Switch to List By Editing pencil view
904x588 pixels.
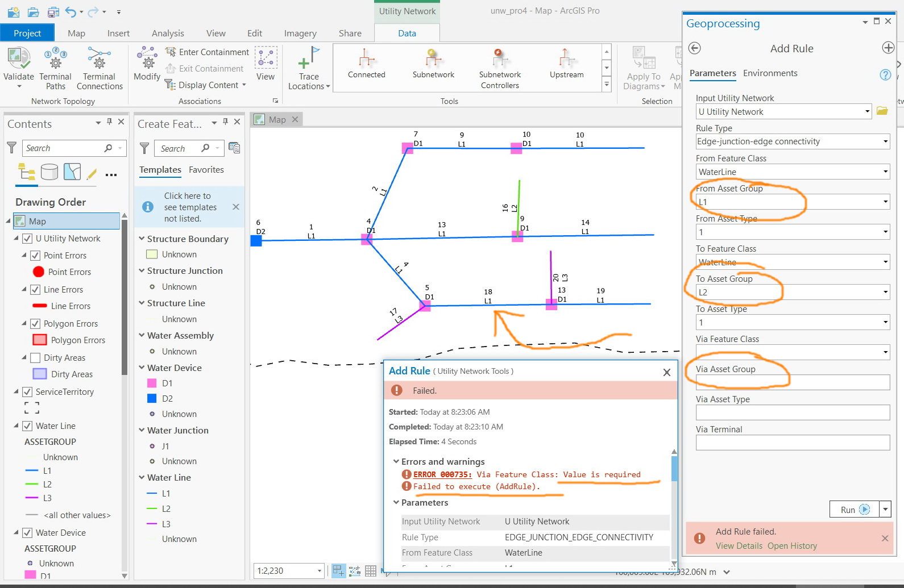(x=92, y=174)
